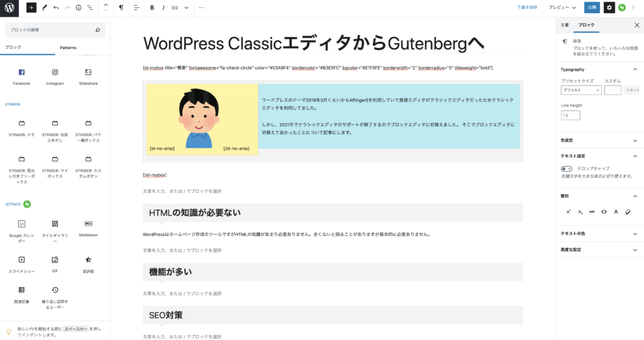Insert the Slideshare embed block
Image resolution: width=644 pixels, height=340 pixels.
coord(88,77)
